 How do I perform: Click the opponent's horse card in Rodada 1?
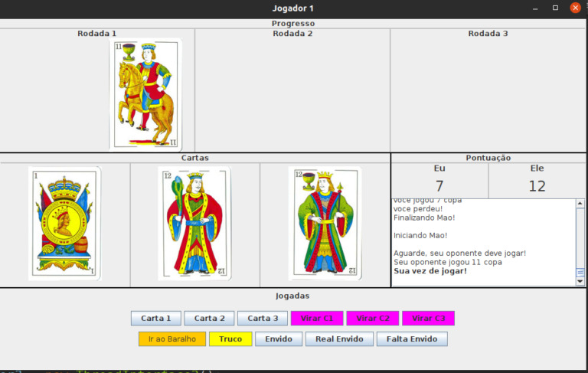pyautogui.click(x=146, y=94)
